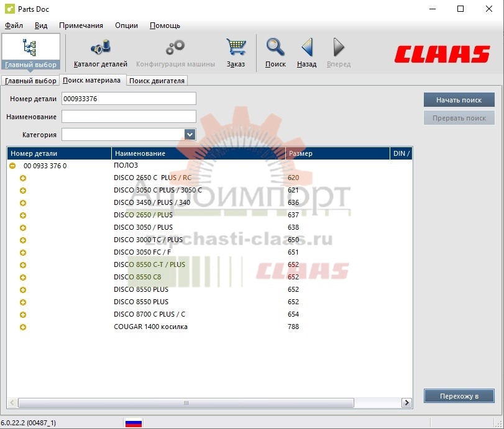Click the horizontal scrollbar thumb
Screen dimensions: 504x429
[186, 403]
